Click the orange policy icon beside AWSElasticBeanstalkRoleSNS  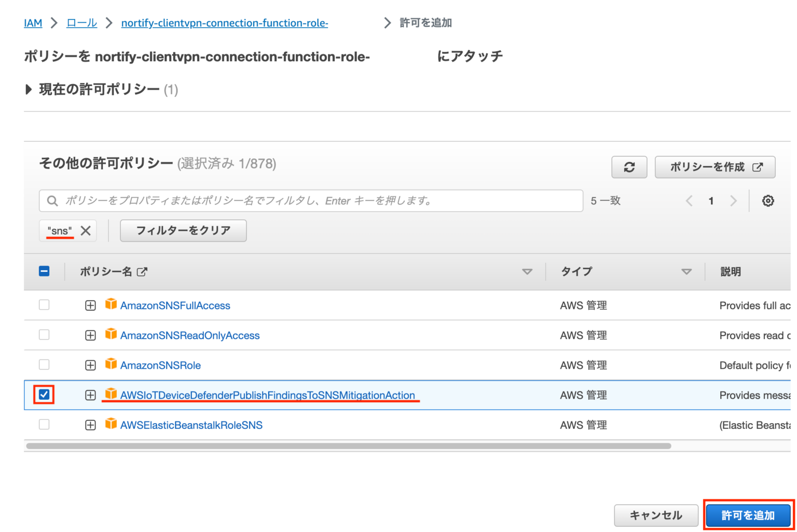pyautogui.click(x=111, y=424)
